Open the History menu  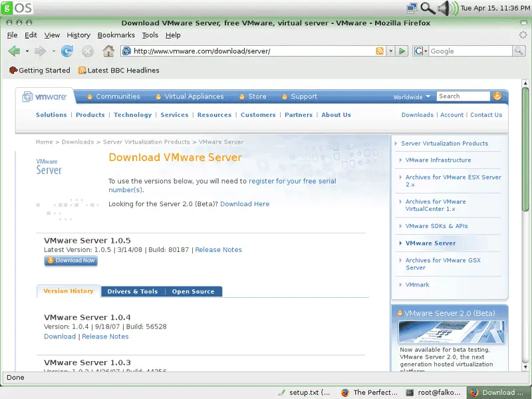pos(78,35)
